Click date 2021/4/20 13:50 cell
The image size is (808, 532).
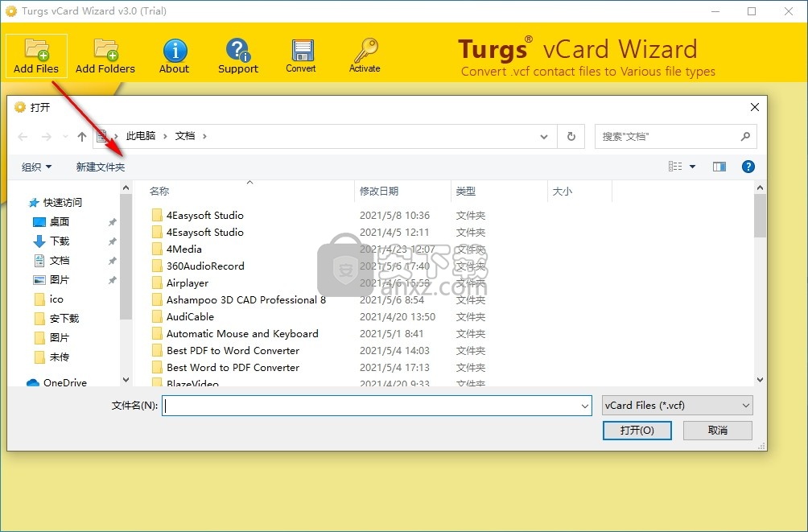pyautogui.click(x=398, y=316)
